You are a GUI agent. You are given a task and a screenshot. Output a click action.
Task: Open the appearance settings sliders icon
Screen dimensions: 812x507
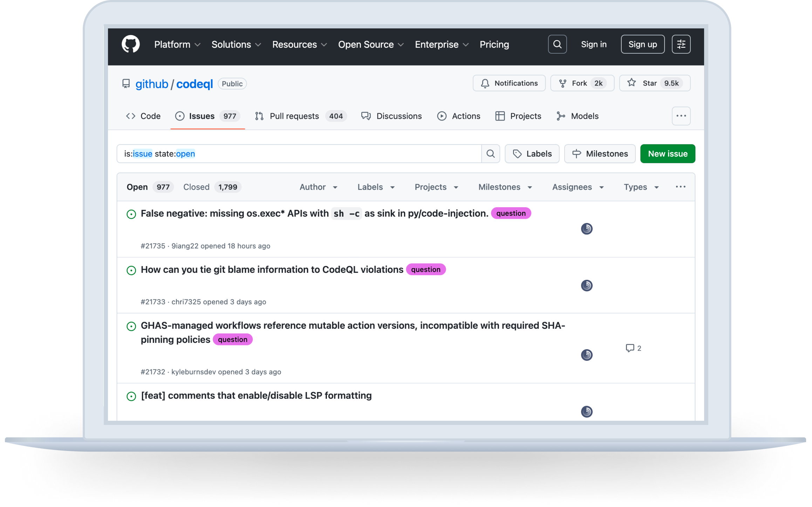681,45
